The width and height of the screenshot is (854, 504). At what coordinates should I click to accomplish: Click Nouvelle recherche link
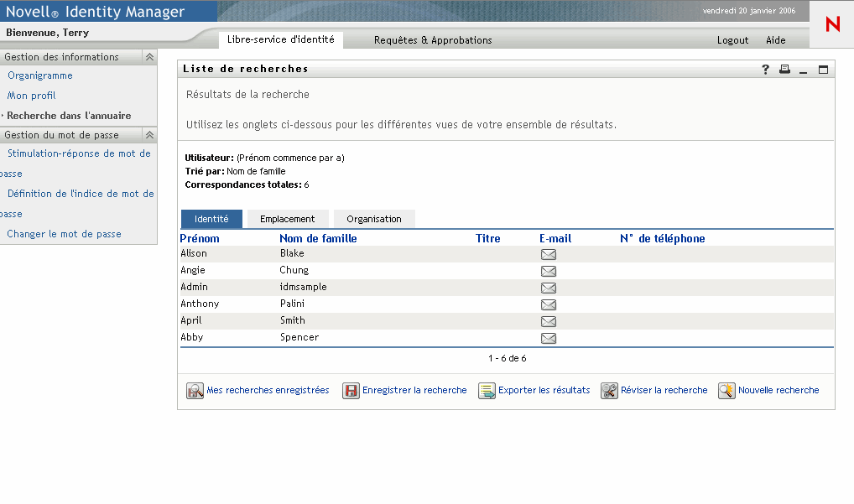pyautogui.click(x=778, y=390)
